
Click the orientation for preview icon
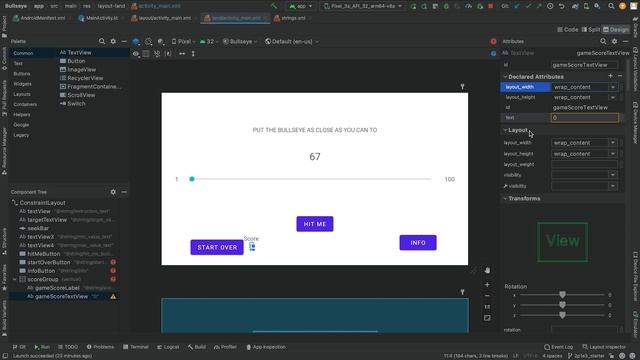[x=149, y=42]
